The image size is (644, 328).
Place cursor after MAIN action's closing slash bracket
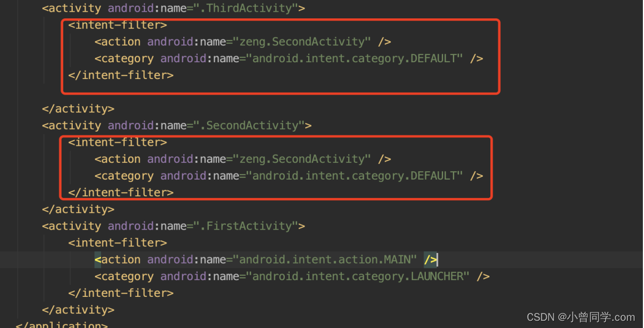[437, 260]
